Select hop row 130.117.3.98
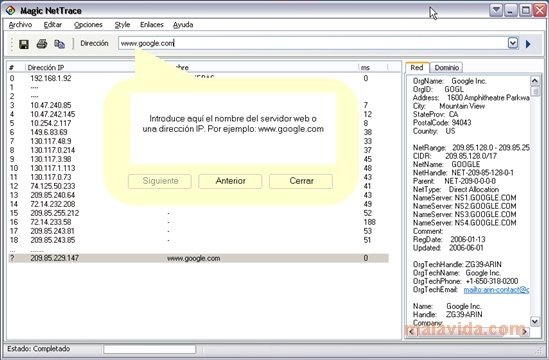This screenshot has width=549, height=360. (x=199, y=159)
